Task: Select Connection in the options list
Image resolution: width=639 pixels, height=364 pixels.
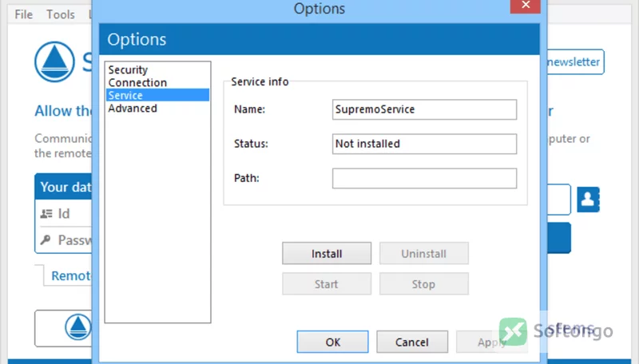Action: point(137,83)
